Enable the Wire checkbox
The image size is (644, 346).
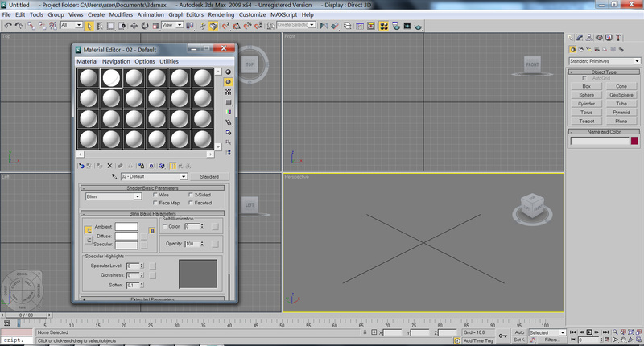(x=155, y=195)
